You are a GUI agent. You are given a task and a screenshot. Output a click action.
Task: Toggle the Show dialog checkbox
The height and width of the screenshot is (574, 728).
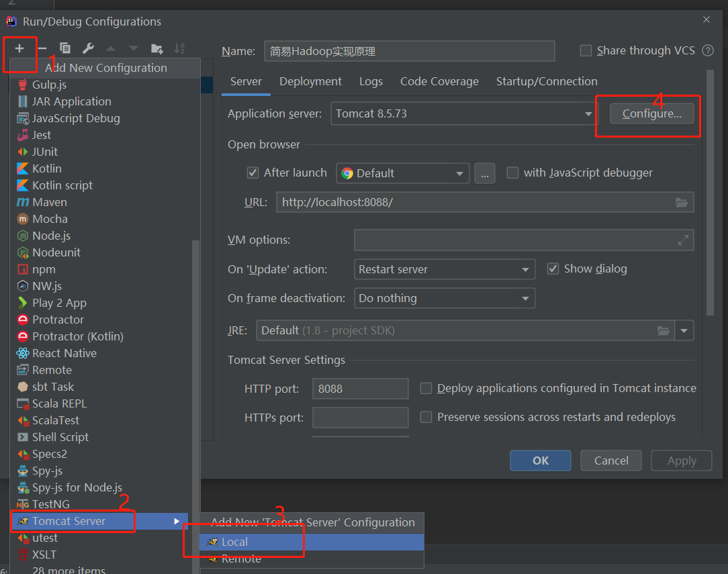click(553, 269)
